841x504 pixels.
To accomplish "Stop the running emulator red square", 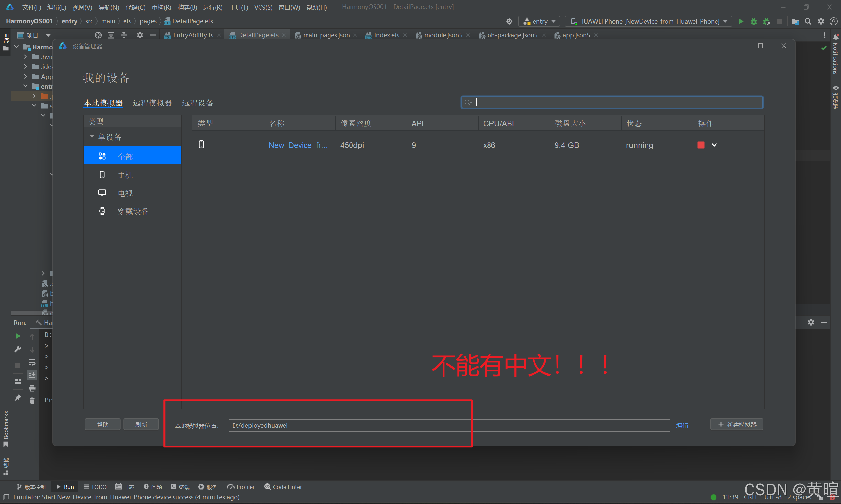I will point(701,145).
